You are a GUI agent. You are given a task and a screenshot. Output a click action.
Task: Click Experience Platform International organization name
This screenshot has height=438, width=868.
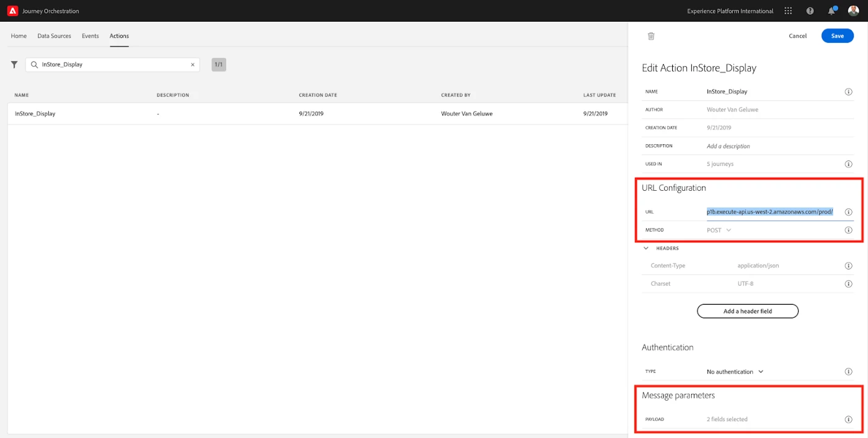tap(730, 11)
